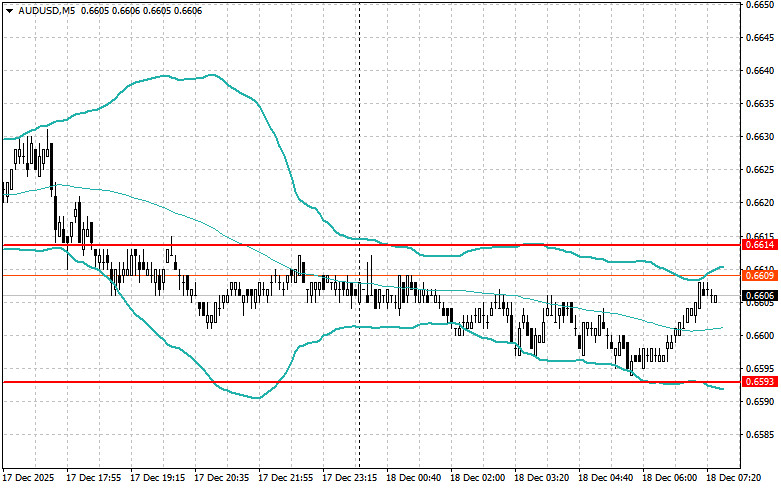Click the 0.6620 price scale value
Viewport: 781px width, 489px height.
(760, 203)
